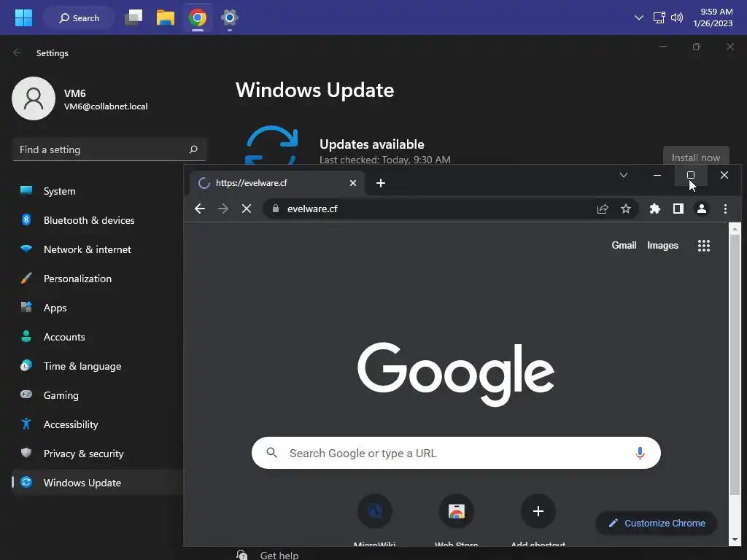
Task: Click Chrome's back arrow
Action: coord(200,209)
